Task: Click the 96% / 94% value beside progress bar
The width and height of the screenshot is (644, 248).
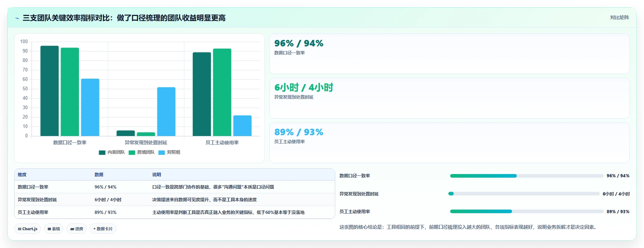Action: 618,176
